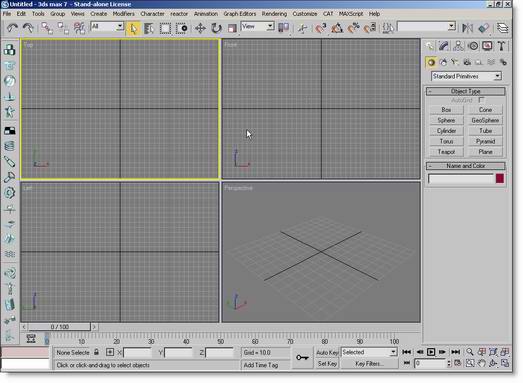The image size is (523, 383).
Task: Switch to the Display panel tab
Action: click(x=487, y=46)
